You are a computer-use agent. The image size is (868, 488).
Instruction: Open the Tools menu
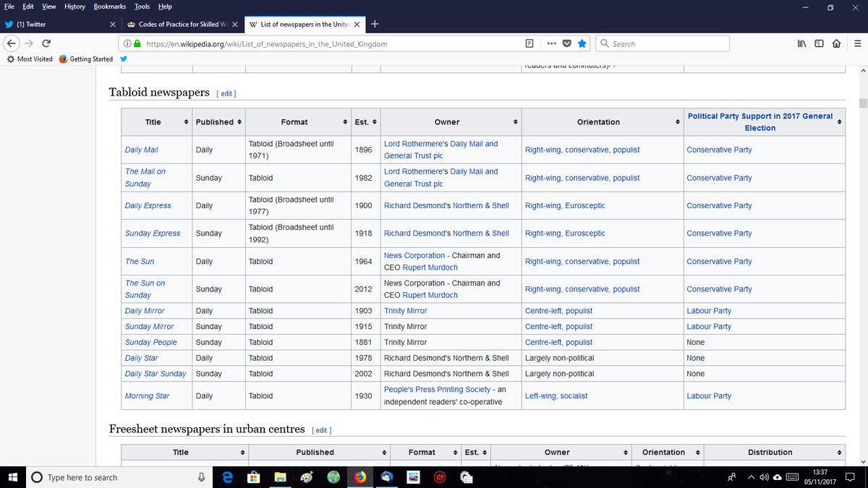click(x=142, y=7)
